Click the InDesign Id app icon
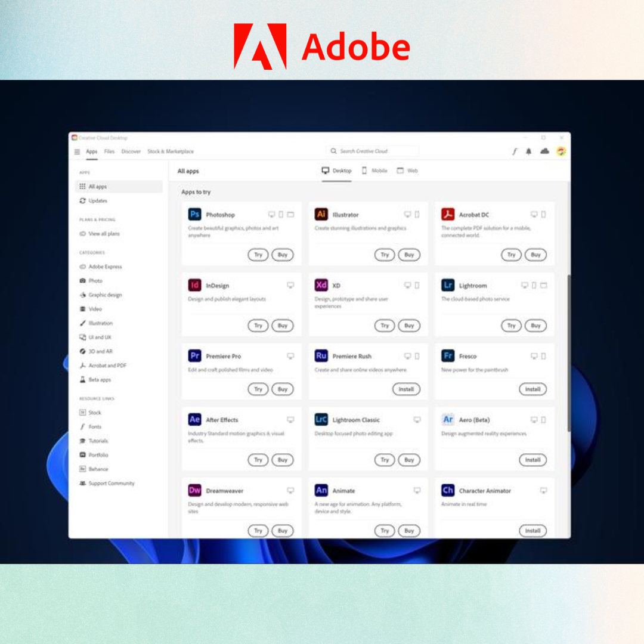The width and height of the screenshot is (644, 644). 194,286
